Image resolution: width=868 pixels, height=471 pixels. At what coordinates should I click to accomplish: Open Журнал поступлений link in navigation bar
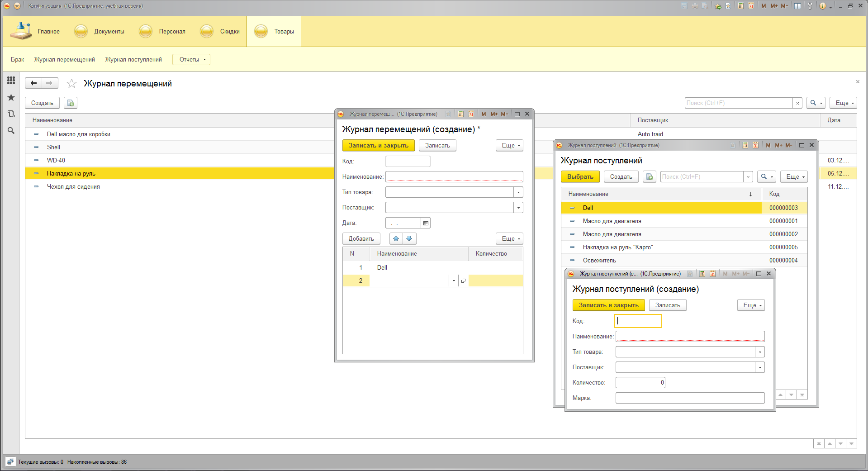click(133, 60)
